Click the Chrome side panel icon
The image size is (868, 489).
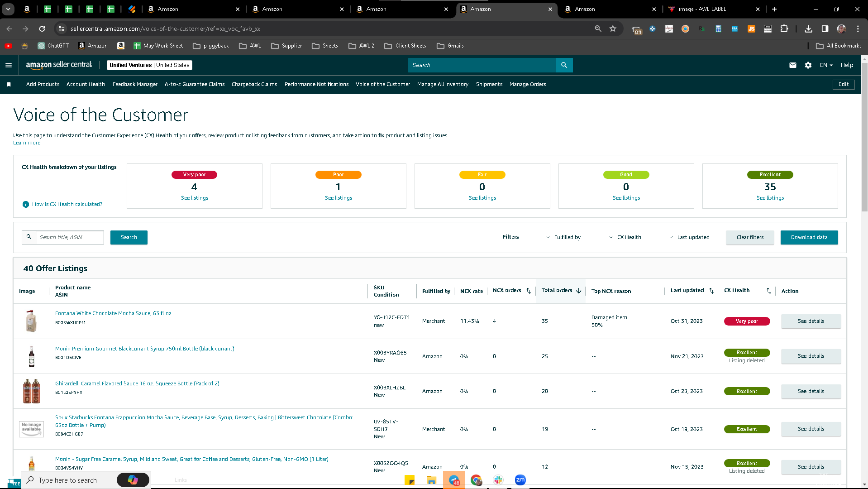[x=825, y=29]
